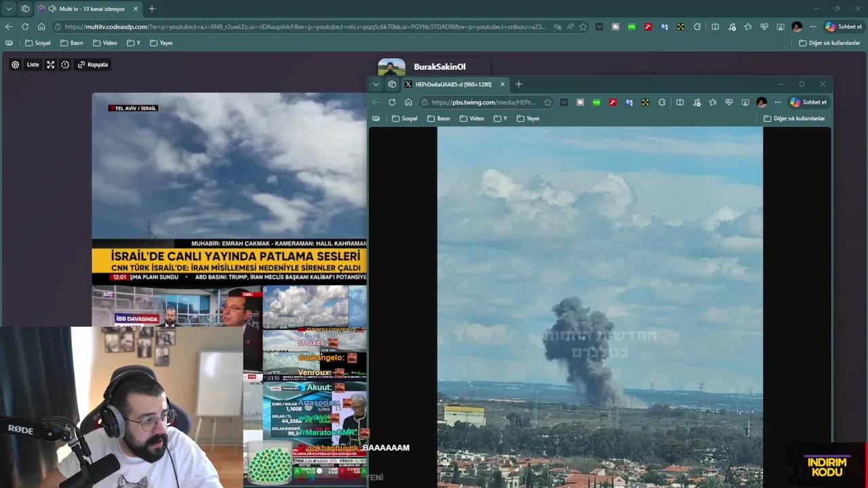
Task: Open tab actions dropdown in back browser window
Action: [9, 9]
